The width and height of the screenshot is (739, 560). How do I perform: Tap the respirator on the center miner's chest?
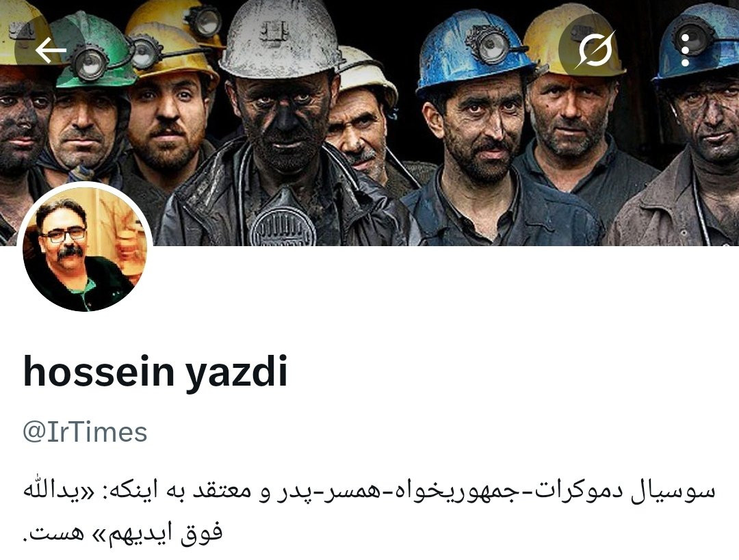coord(283,225)
